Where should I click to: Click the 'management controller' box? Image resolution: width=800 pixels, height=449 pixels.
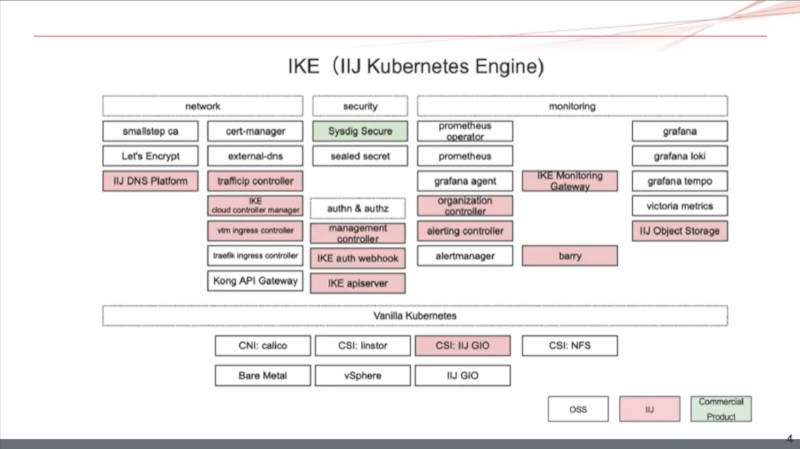point(358,233)
